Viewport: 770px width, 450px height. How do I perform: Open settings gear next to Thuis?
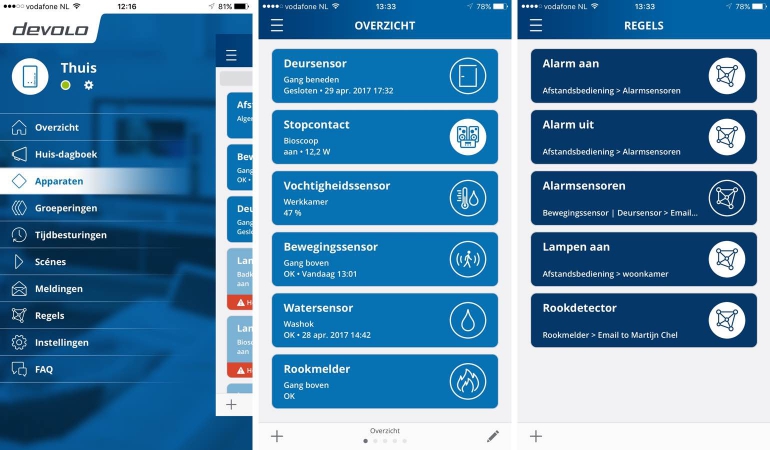(x=89, y=85)
